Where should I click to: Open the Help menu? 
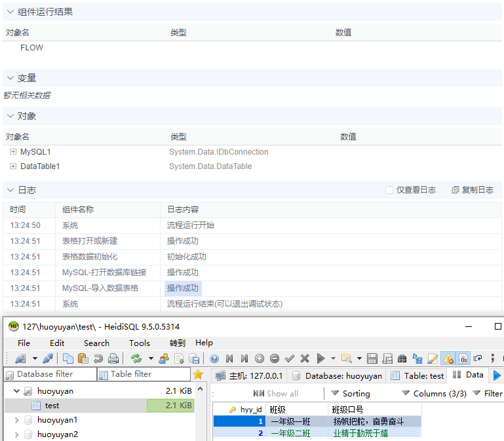click(x=204, y=343)
